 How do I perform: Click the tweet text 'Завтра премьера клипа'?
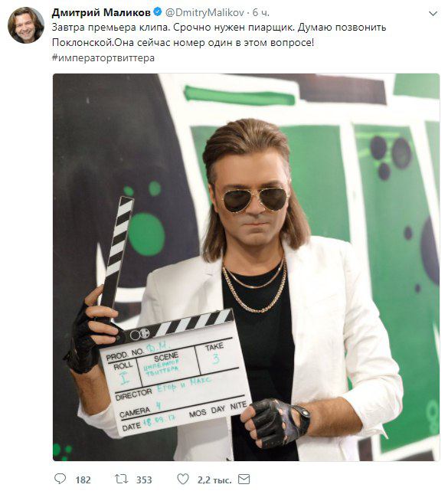click(111, 28)
